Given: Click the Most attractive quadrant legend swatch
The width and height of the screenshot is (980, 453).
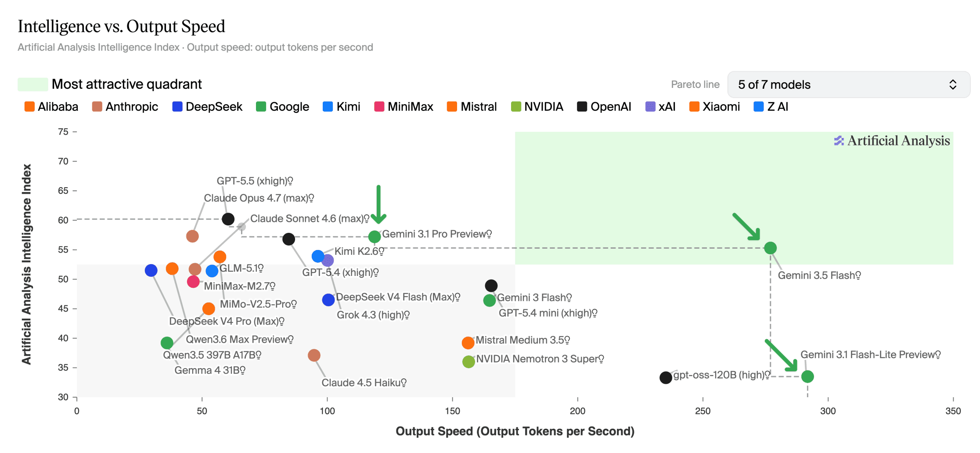Looking at the screenshot, I should [33, 84].
